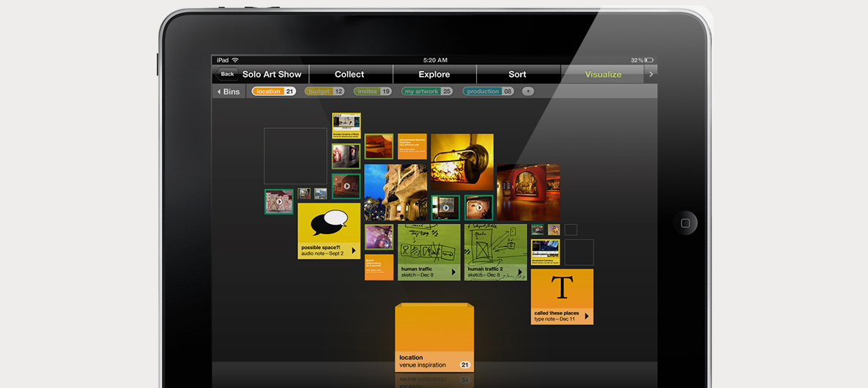The image size is (868, 388).
Task: Tap the Back button
Action: tap(227, 74)
